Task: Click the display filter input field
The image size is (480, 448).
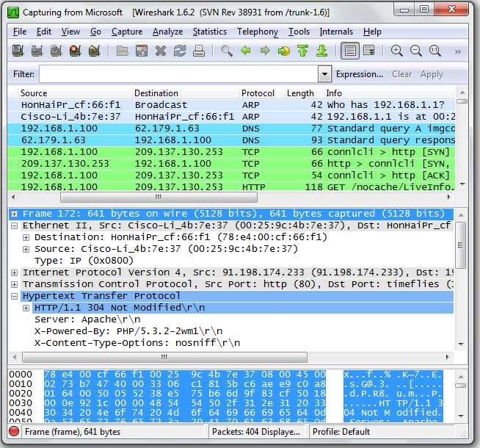Action: (178, 73)
